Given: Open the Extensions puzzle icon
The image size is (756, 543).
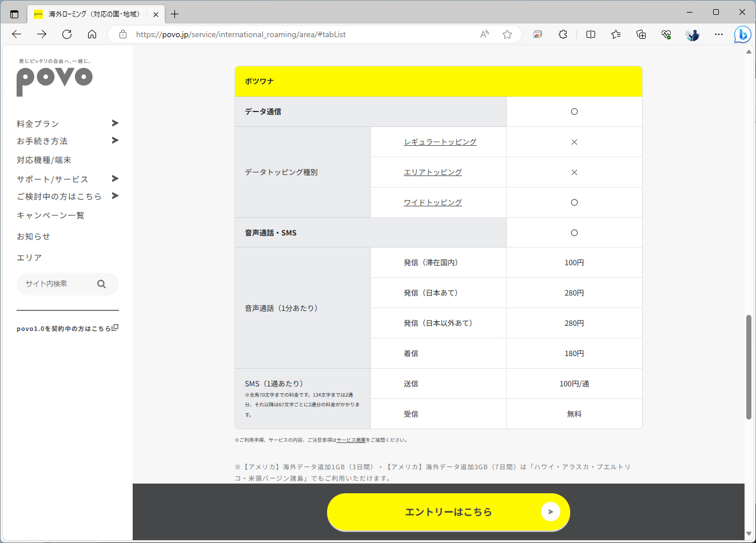Looking at the screenshot, I should [563, 34].
